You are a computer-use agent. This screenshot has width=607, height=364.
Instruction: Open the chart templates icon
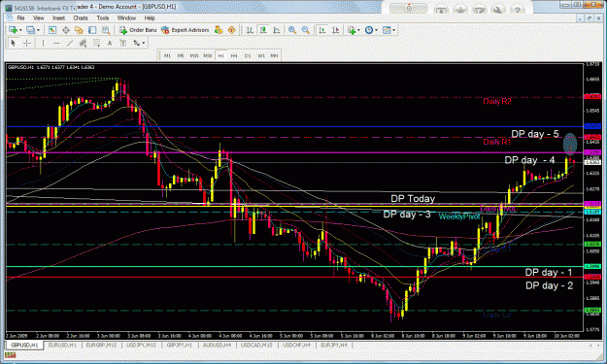pyautogui.click(x=387, y=30)
